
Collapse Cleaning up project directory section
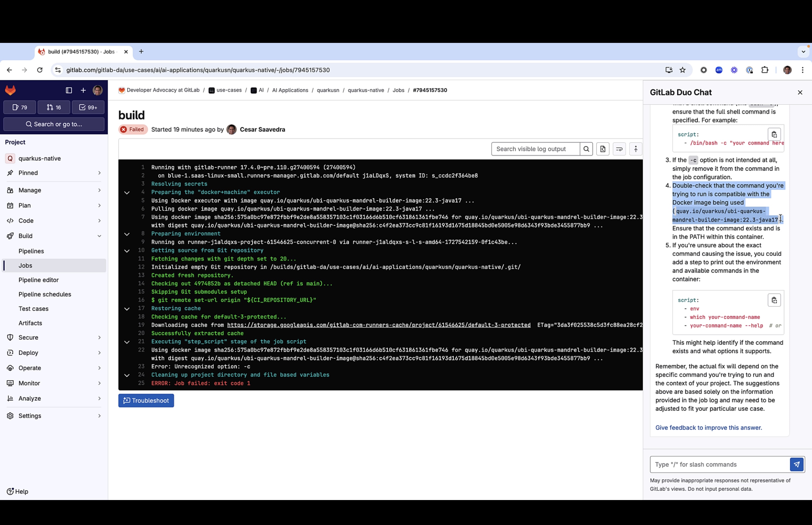pos(127,375)
